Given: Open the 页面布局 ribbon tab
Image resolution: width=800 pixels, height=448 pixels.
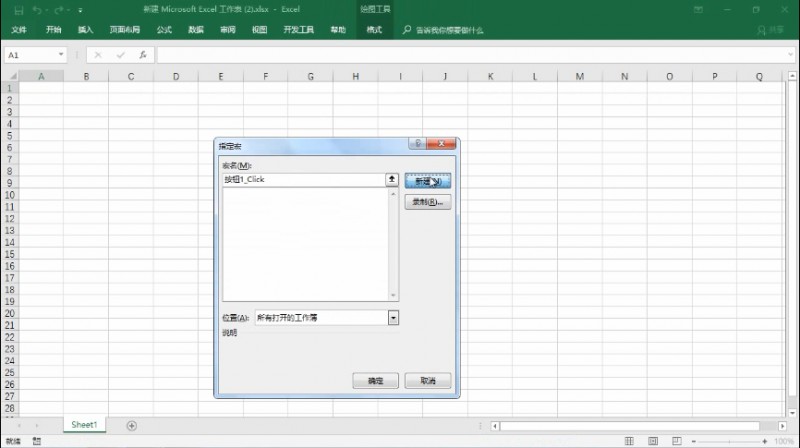Looking at the screenshot, I should click(x=124, y=30).
